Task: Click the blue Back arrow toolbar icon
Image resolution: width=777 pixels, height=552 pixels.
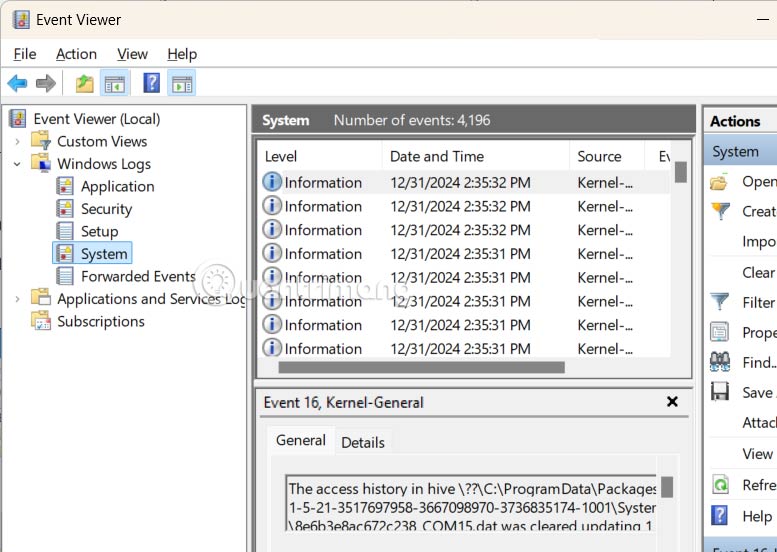Action: pyautogui.click(x=17, y=83)
